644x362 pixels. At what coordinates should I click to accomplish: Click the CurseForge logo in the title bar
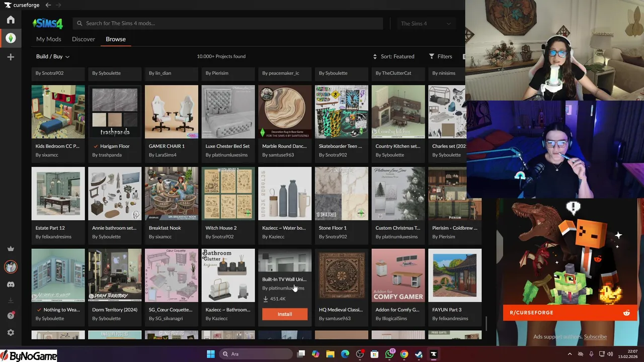point(21,5)
